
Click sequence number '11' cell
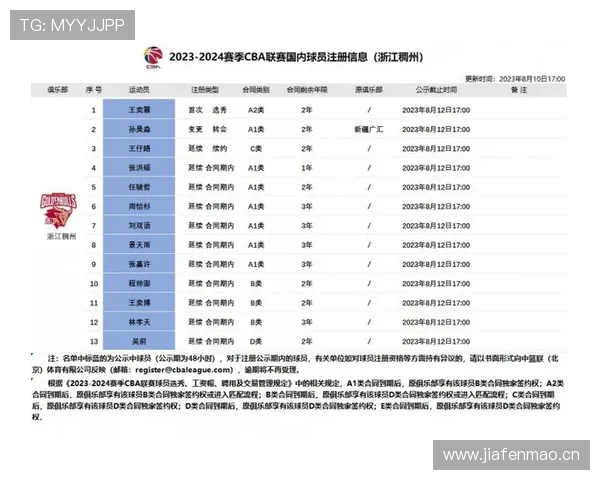(x=94, y=303)
